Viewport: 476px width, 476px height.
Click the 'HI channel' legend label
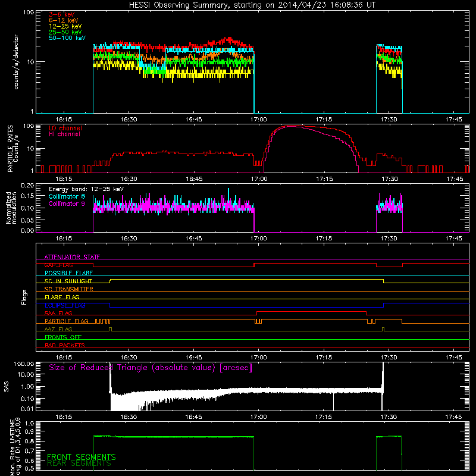pyautogui.click(x=64, y=134)
